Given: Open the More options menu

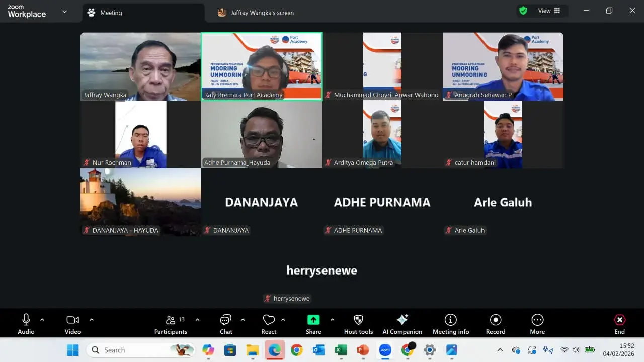Looking at the screenshot, I should point(537,324).
